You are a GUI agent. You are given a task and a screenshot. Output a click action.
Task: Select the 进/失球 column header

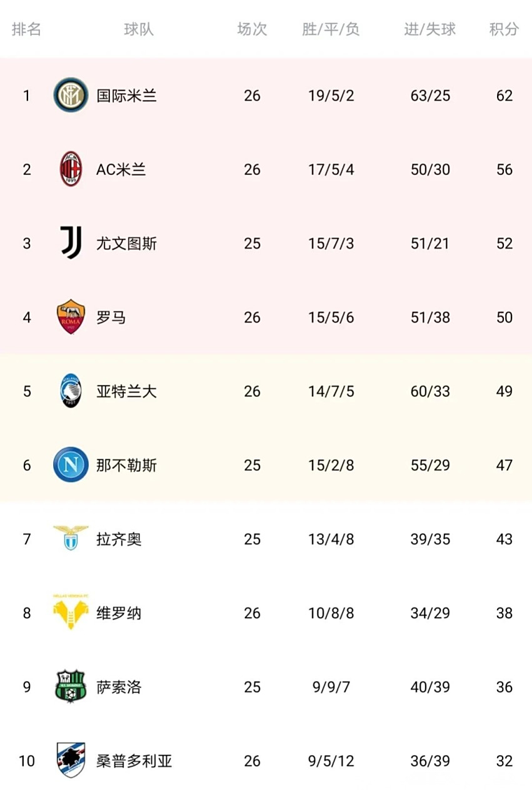[430, 29]
